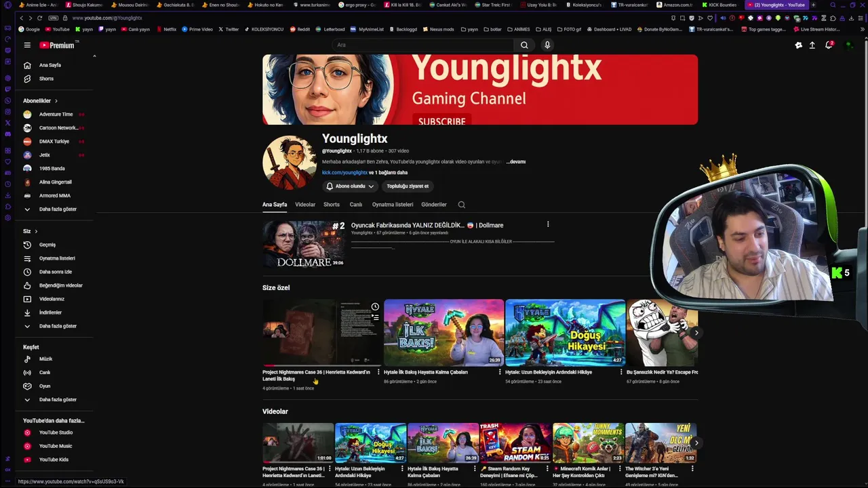Open Armored MMA subscription channel
The height and width of the screenshot is (488, 868).
click(54, 196)
